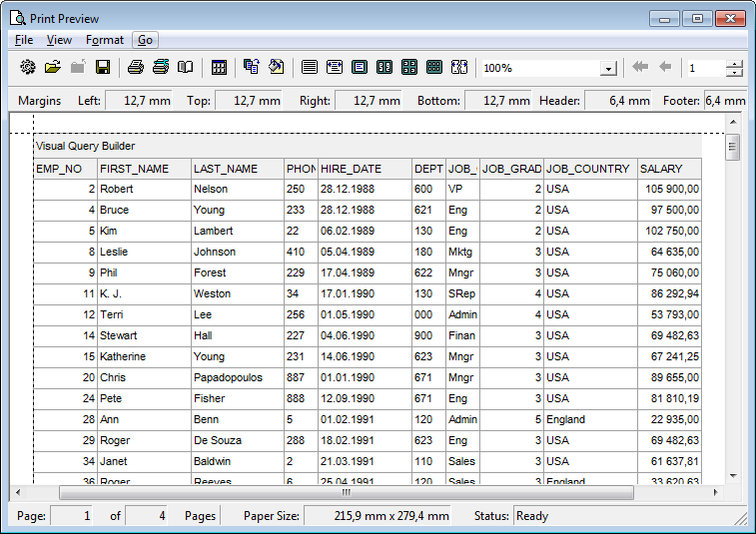Screen dimensions: 756x534
Task: Open the File menu
Action: [24, 40]
